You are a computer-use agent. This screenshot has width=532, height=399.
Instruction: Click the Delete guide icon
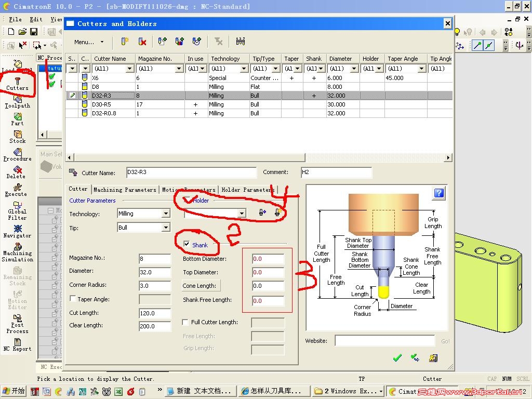pyautogui.click(x=16, y=172)
